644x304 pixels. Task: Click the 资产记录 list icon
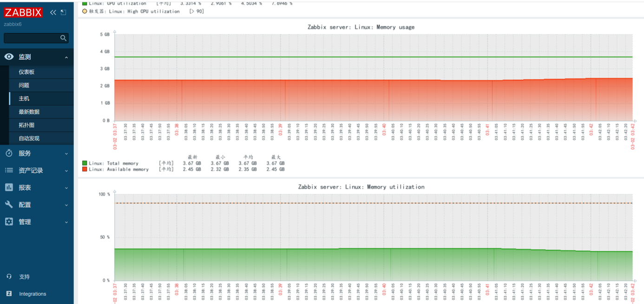[9, 170]
